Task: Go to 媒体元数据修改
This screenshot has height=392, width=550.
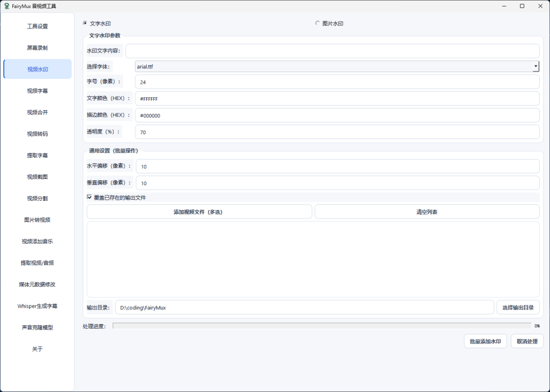Action: 38,285
